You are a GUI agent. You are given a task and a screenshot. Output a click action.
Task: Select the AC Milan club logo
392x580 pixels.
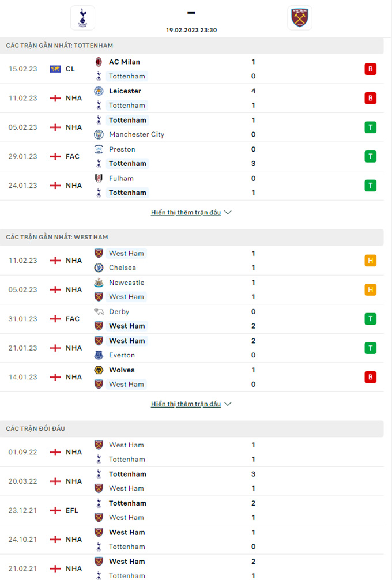pyautogui.click(x=99, y=62)
